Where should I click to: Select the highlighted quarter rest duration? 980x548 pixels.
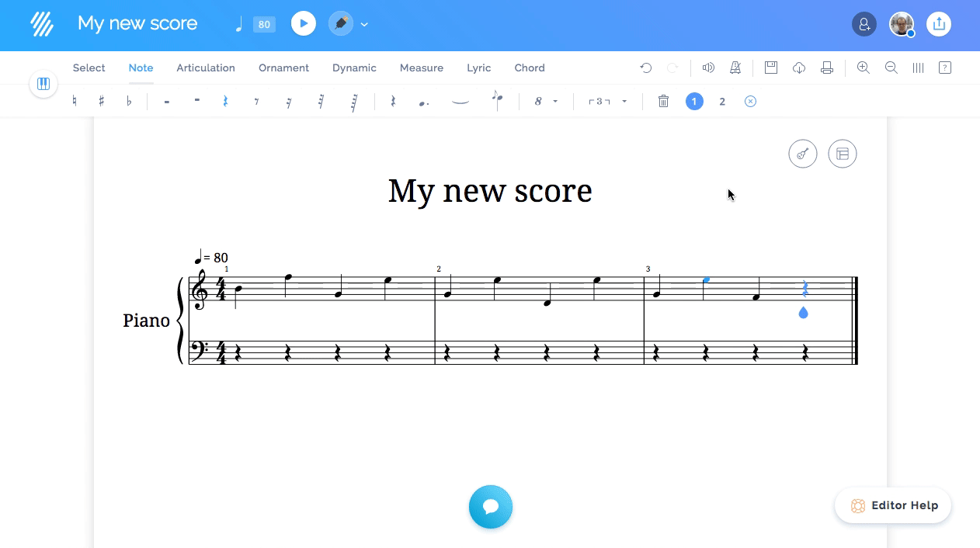(x=225, y=101)
